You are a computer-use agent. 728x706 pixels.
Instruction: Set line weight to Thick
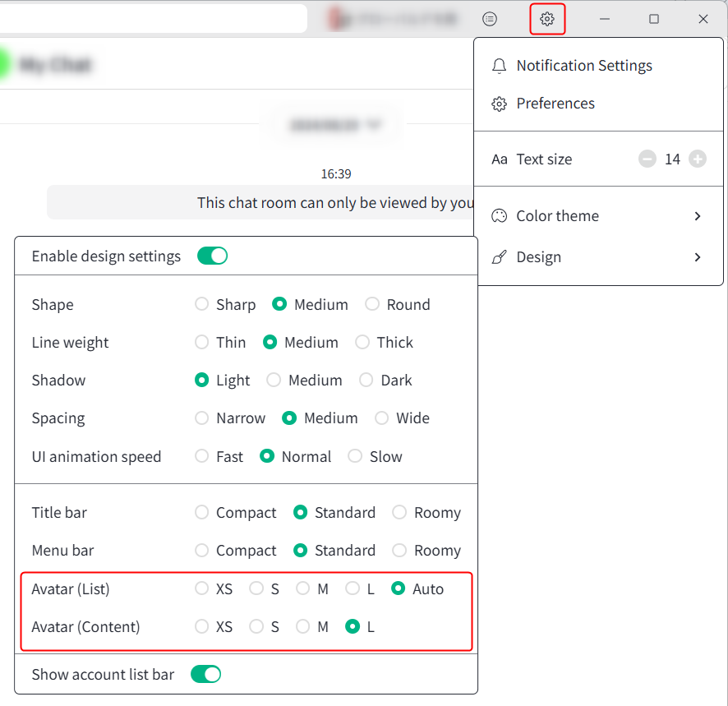362,343
